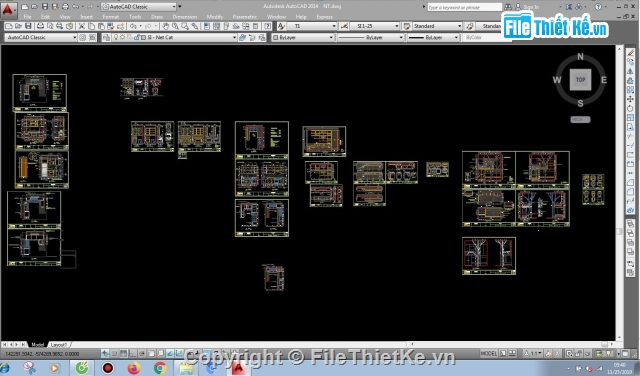Open the Dimension menu

pos(184,17)
